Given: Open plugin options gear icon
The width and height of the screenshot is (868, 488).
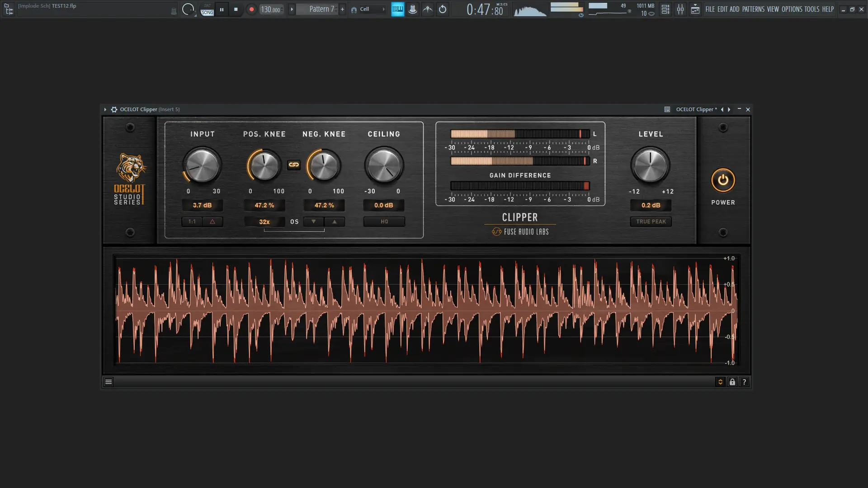Looking at the screenshot, I should point(114,109).
